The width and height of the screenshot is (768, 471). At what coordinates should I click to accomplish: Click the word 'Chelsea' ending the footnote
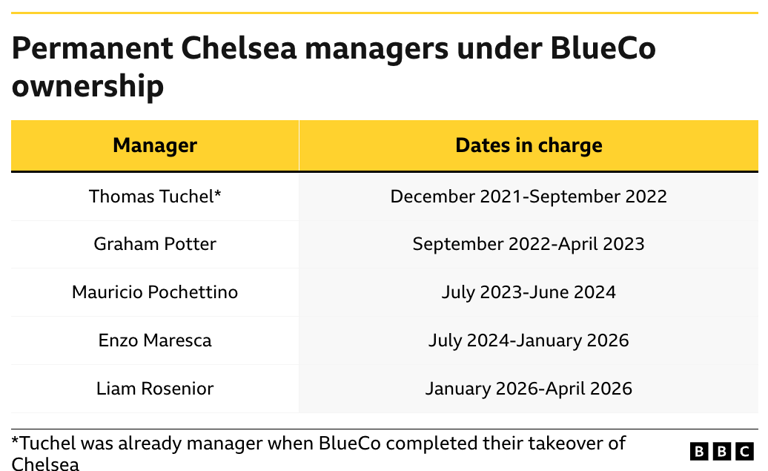[45, 463]
